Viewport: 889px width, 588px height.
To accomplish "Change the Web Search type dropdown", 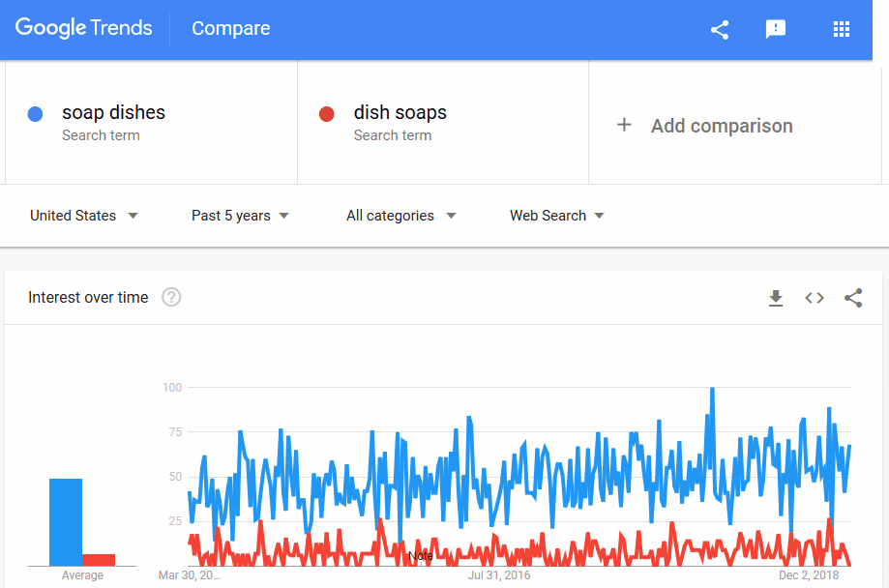I will pyautogui.click(x=556, y=216).
